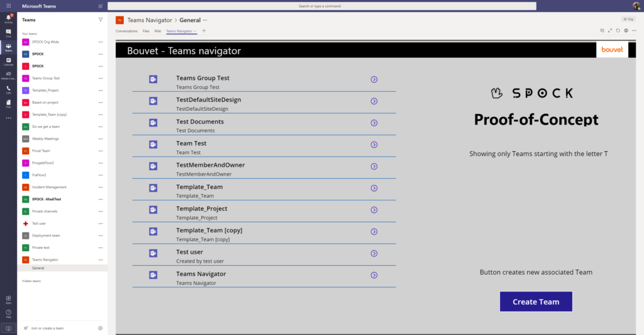Expand the Hidden teams section
This screenshot has width=644, height=335.
pos(31,281)
